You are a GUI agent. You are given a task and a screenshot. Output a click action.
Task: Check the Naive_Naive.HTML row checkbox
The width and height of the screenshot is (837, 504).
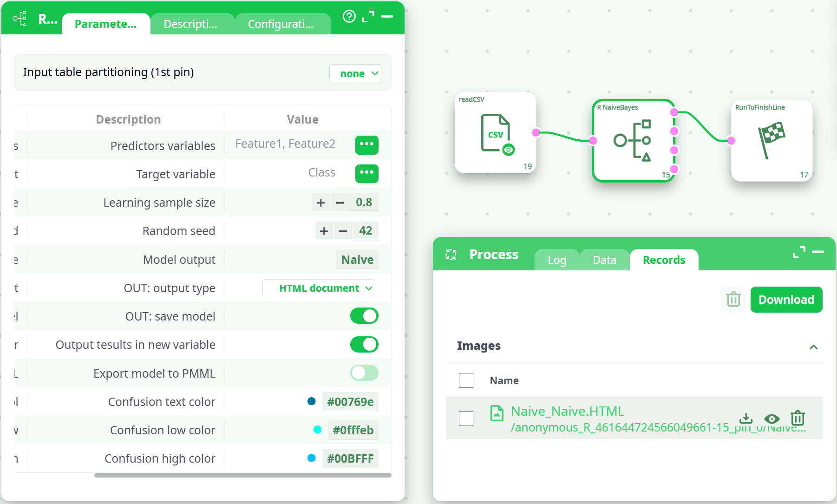coord(466,419)
